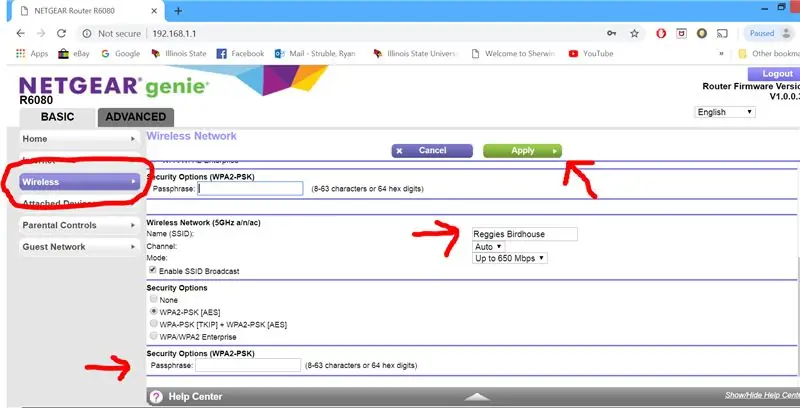The image size is (800, 408).
Task: Click the Cancel button
Action: click(432, 150)
